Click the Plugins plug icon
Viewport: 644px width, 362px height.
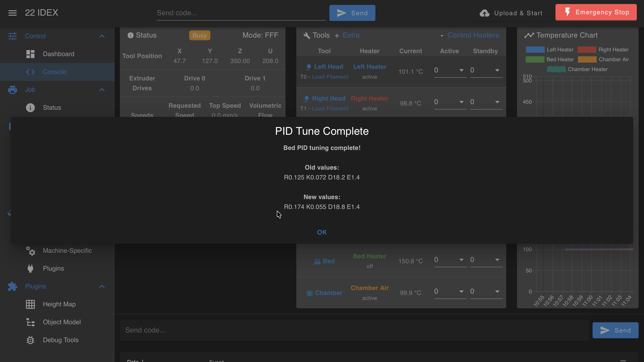[30, 269]
